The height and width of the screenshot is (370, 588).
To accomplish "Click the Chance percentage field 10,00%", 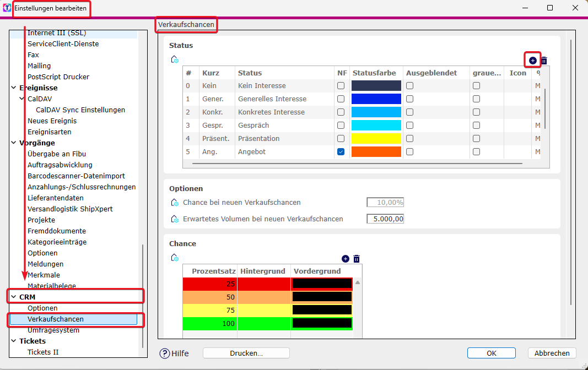I will pyautogui.click(x=385, y=202).
